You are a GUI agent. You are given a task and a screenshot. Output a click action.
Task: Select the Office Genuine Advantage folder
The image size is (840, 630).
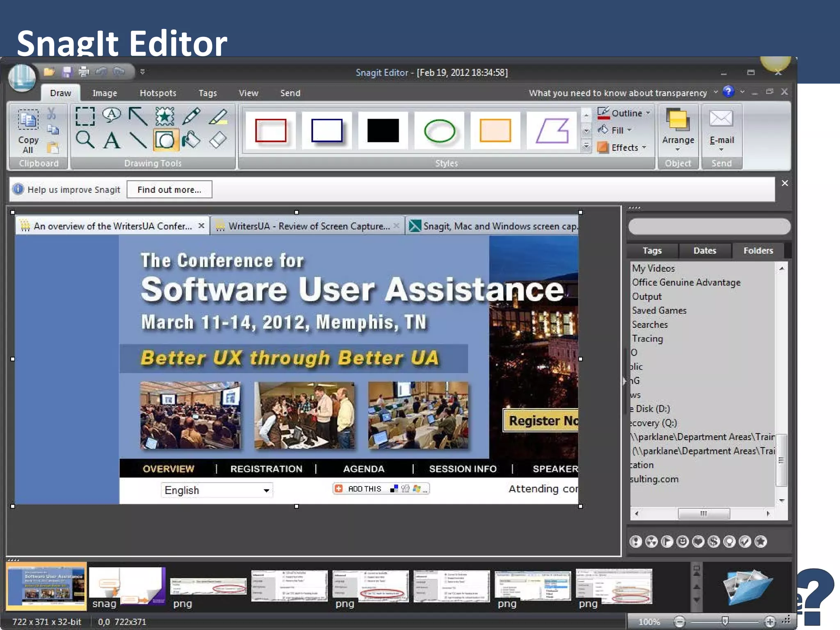(686, 282)
